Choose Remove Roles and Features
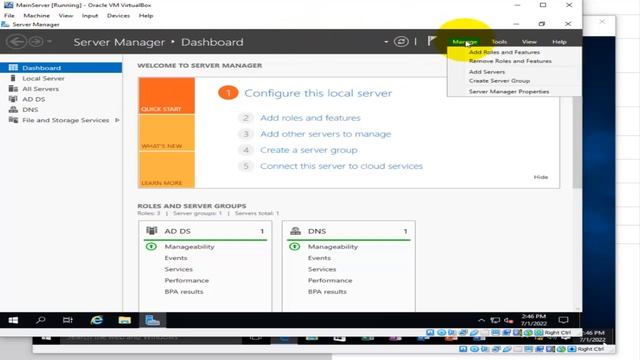Viewport: 640px width, 360px height. [510, 61]
